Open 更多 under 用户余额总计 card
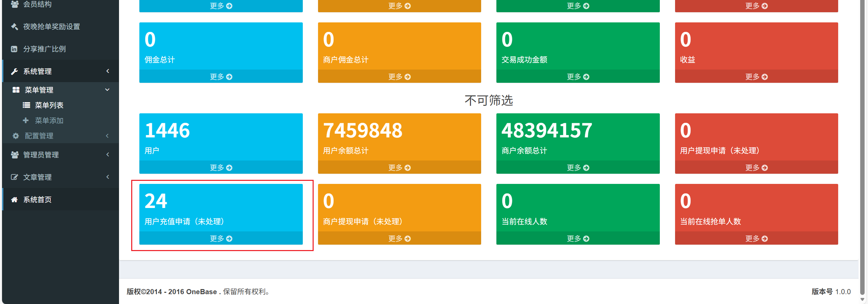The image size is (868, 304). click(x=399, y=168)
